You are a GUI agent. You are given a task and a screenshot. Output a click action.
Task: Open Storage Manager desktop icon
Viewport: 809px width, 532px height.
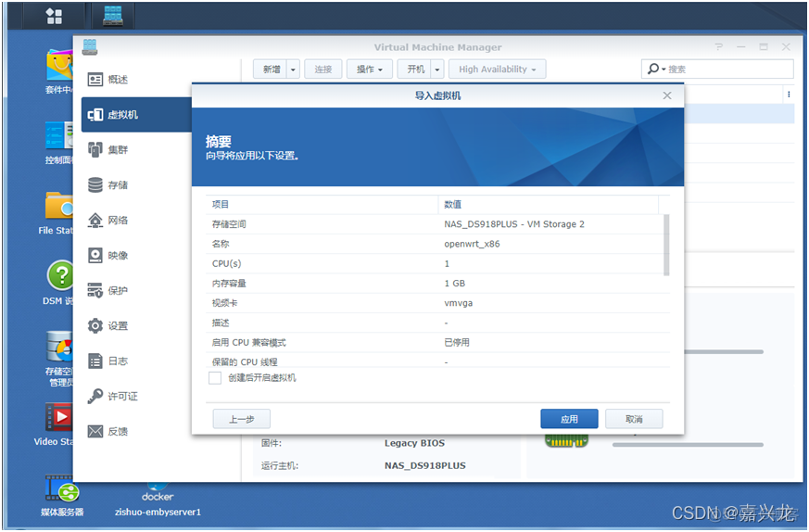59,347
